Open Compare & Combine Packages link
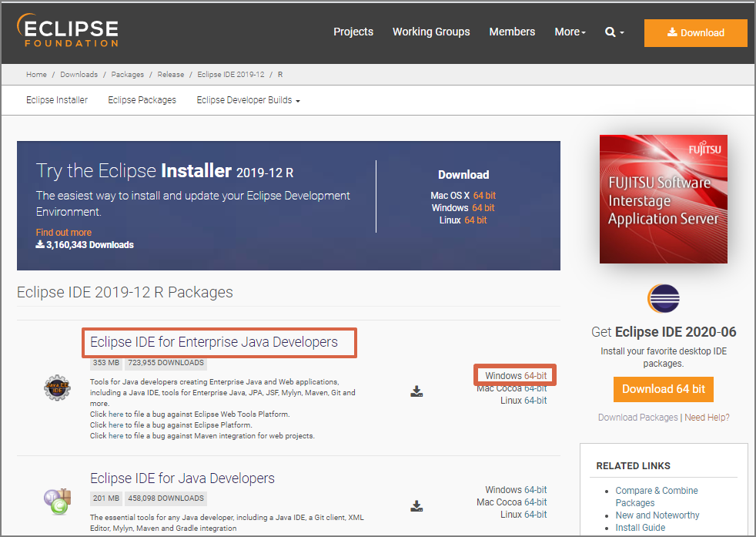Viewport: 756px width, 537px height. 656,496
